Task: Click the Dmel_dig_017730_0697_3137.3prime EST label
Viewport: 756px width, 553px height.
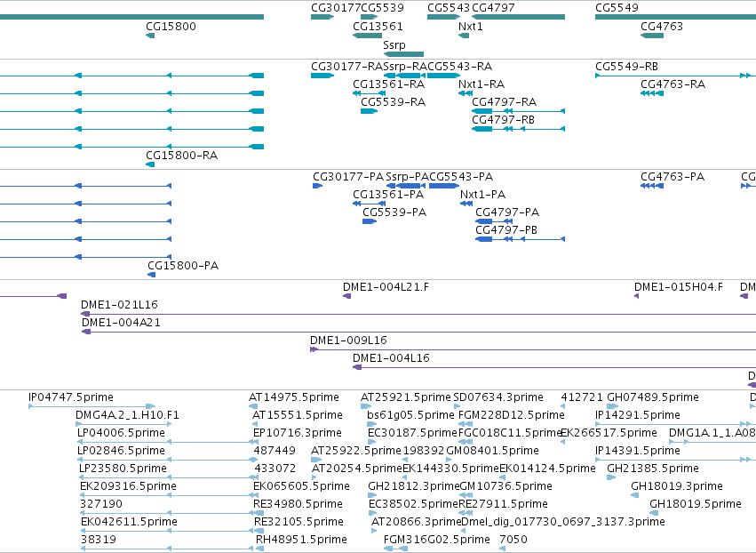Action: (563, 523)
